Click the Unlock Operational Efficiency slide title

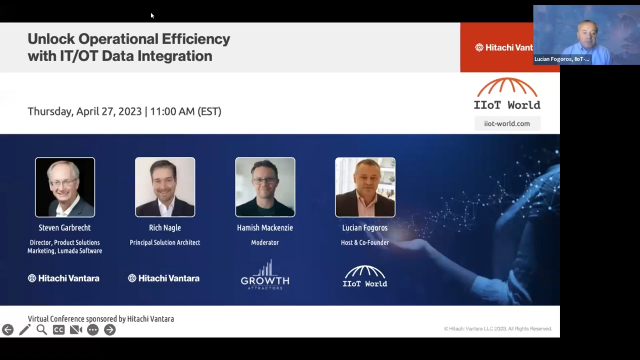click(x=129, y=47)
